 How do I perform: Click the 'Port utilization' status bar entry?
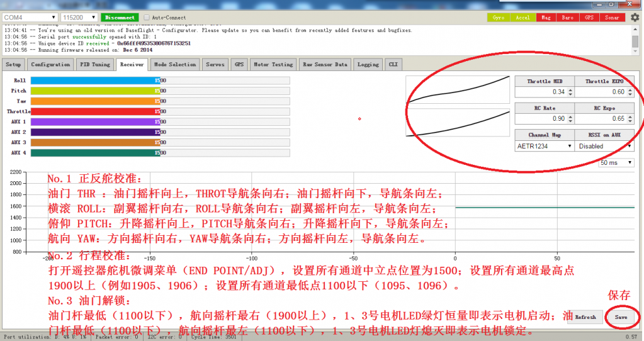(x=45, y=337)
